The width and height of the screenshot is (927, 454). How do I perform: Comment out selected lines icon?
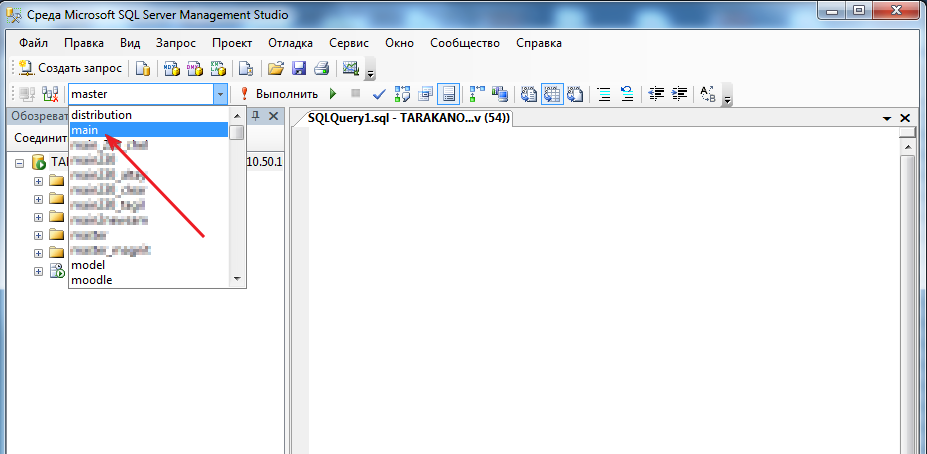(x=604, y=93)
